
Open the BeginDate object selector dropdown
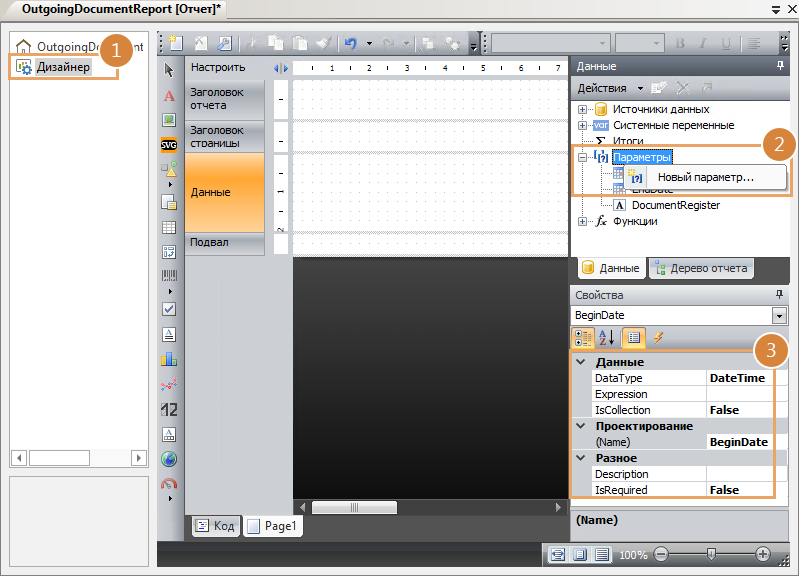click(x=779, y=316)
